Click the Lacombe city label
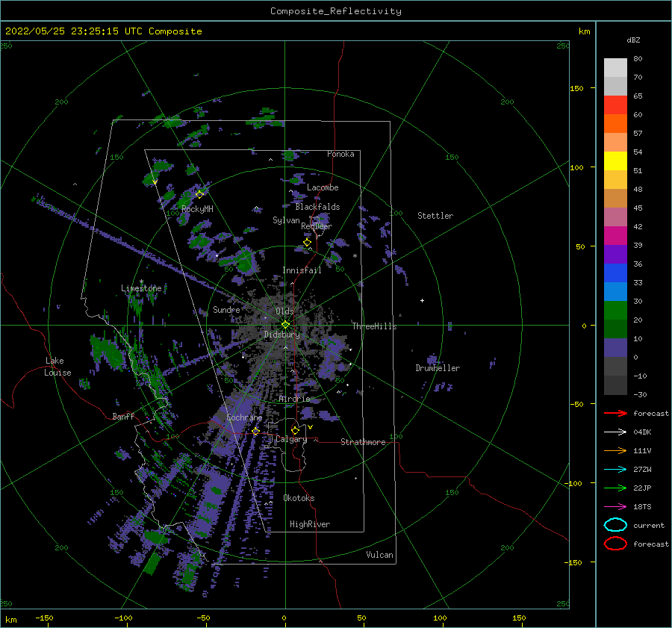Viewport: 672px width, 628px height. [x=323, y=187]
